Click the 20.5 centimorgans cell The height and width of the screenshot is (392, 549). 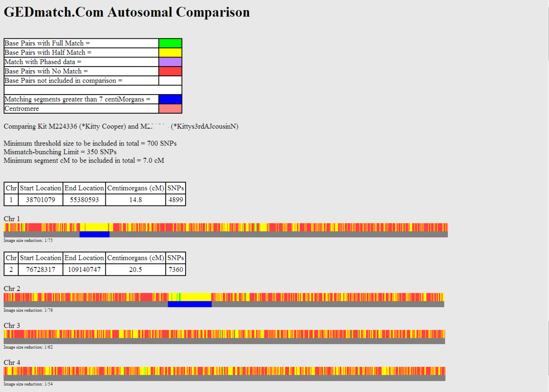point(136,270)
